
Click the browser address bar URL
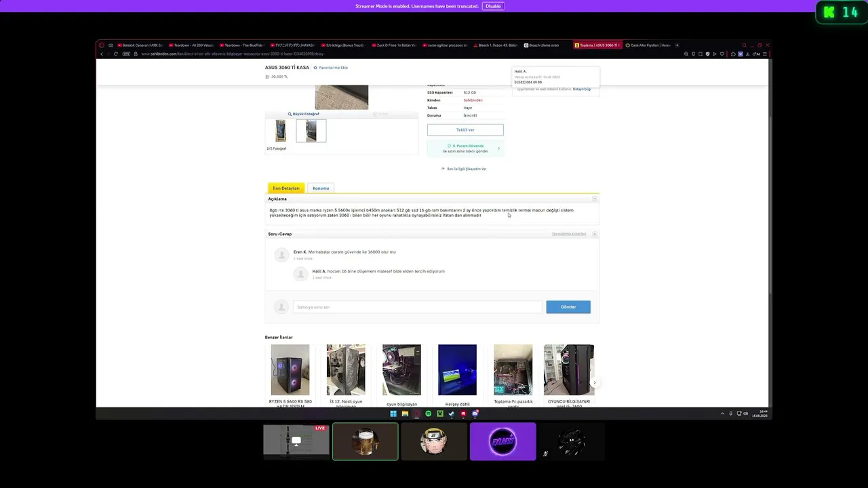(233, 54)
